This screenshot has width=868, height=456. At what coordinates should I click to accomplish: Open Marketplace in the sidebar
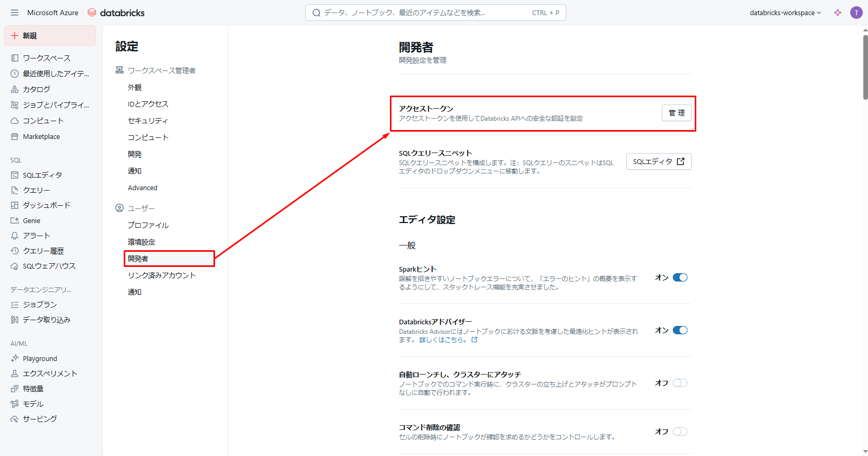click(41, 136)
